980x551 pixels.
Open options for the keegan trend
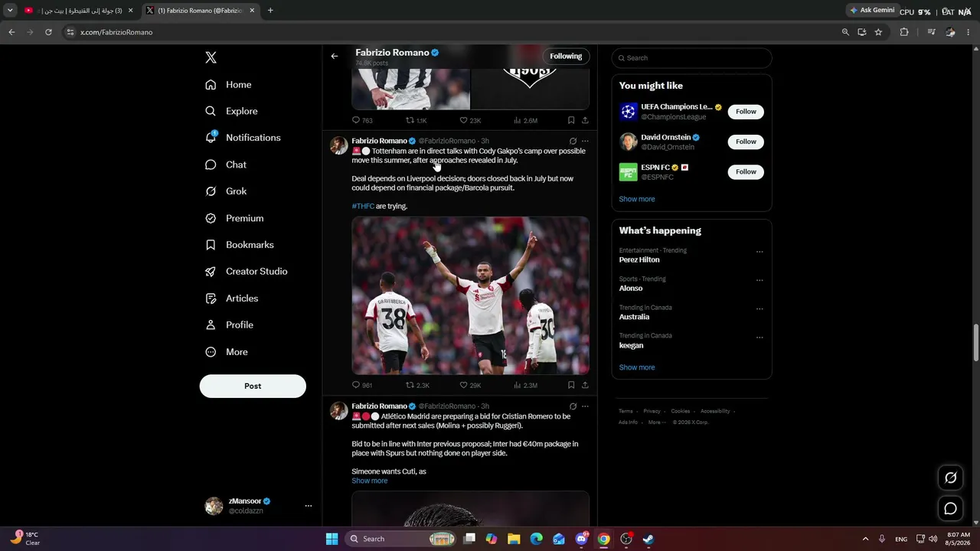click(759, 337)
